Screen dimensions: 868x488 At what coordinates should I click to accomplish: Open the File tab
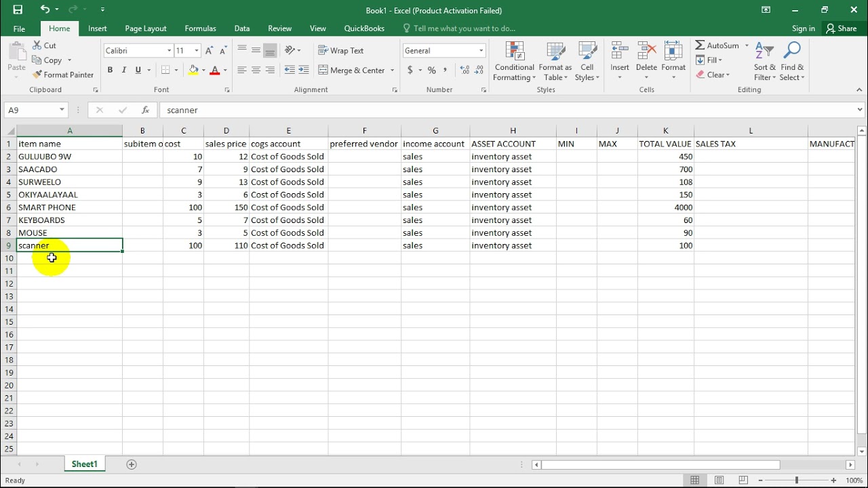(19, 28)
